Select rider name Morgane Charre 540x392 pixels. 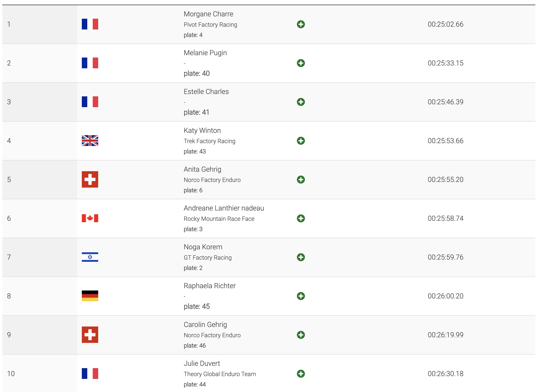(208, 14)
